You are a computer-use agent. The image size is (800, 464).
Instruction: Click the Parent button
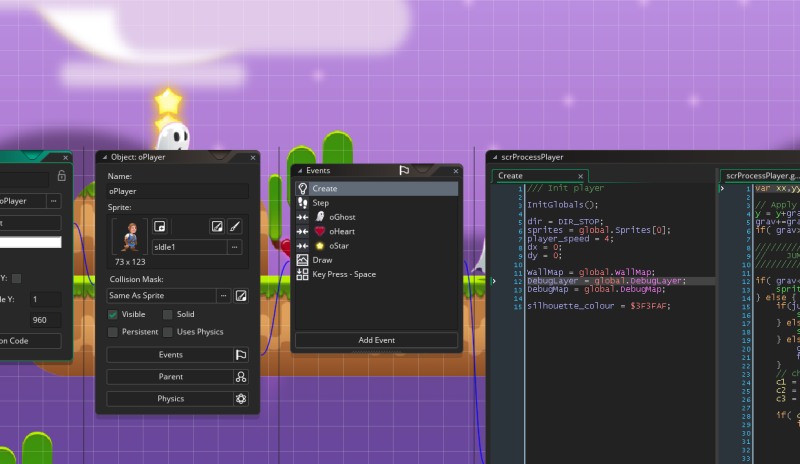[x=170, y=377]
